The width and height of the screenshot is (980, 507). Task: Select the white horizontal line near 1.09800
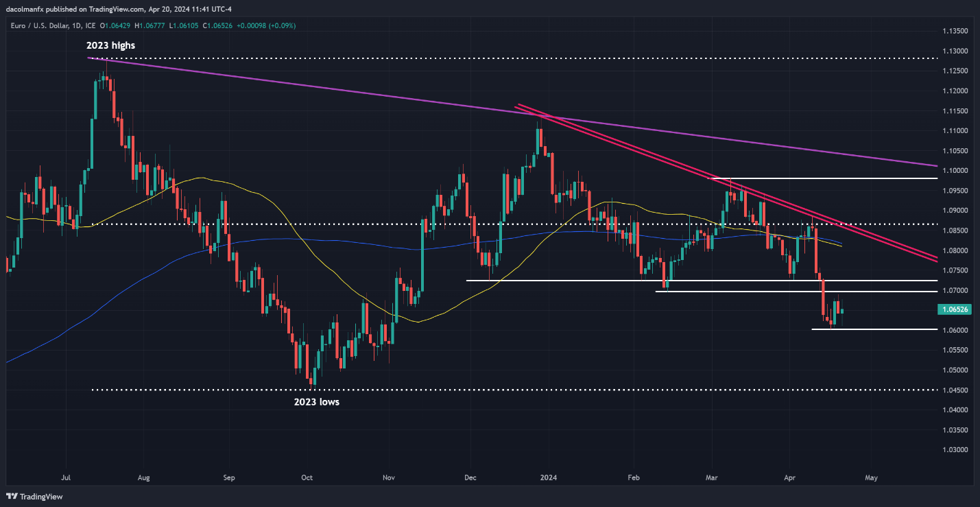click(x=822, y=178)
